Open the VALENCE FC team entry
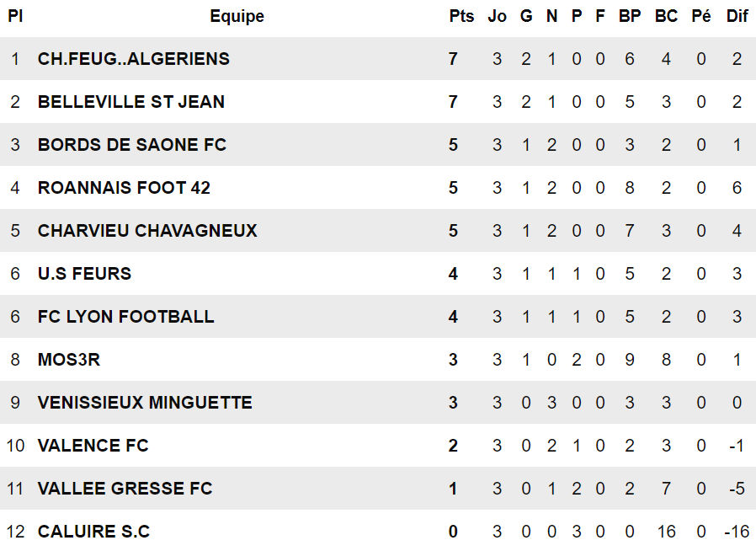The height and width of the screenshot is (551, 756). tap(93, 446)
